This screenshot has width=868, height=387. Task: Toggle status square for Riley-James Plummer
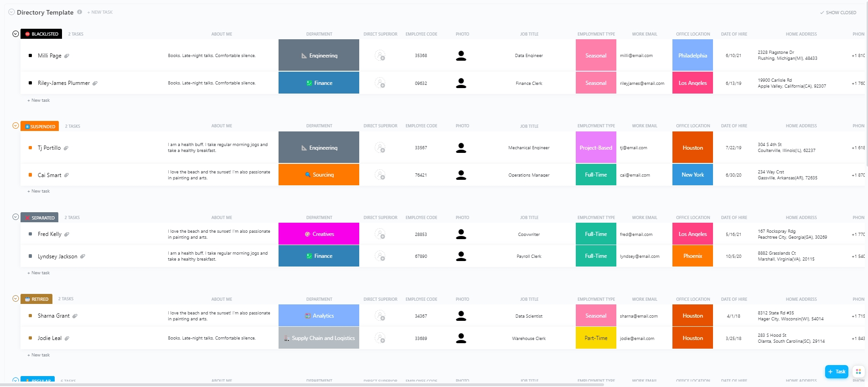30,83
